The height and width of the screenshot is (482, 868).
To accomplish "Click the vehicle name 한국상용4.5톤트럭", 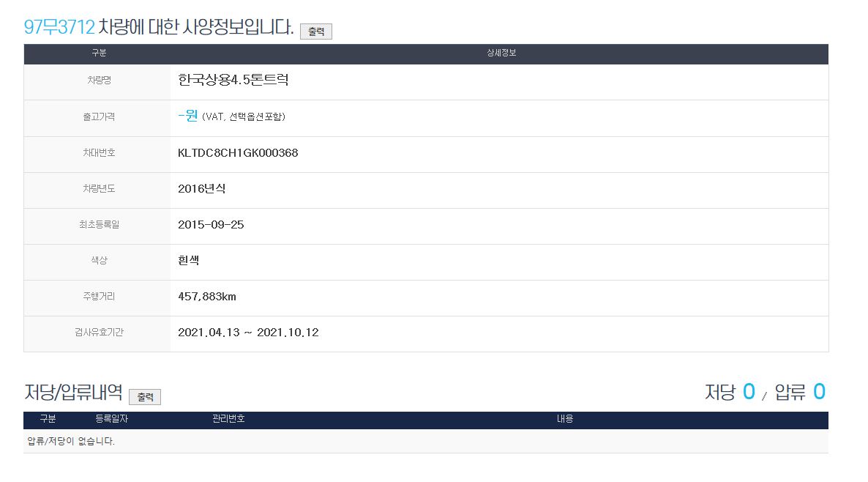I will (x=233, y=80).
